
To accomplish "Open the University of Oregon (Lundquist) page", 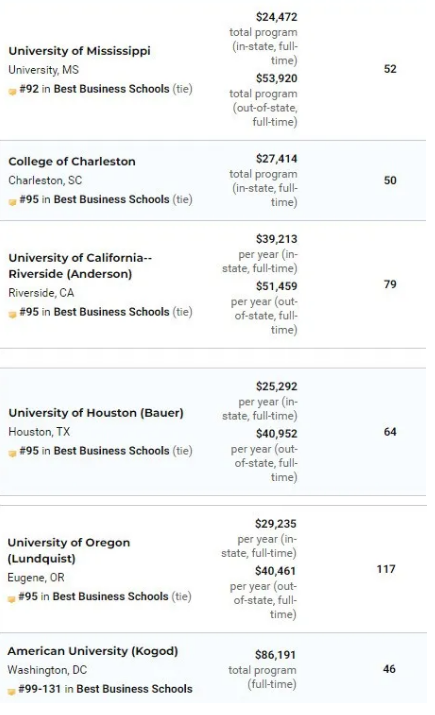I will point(69,550).
